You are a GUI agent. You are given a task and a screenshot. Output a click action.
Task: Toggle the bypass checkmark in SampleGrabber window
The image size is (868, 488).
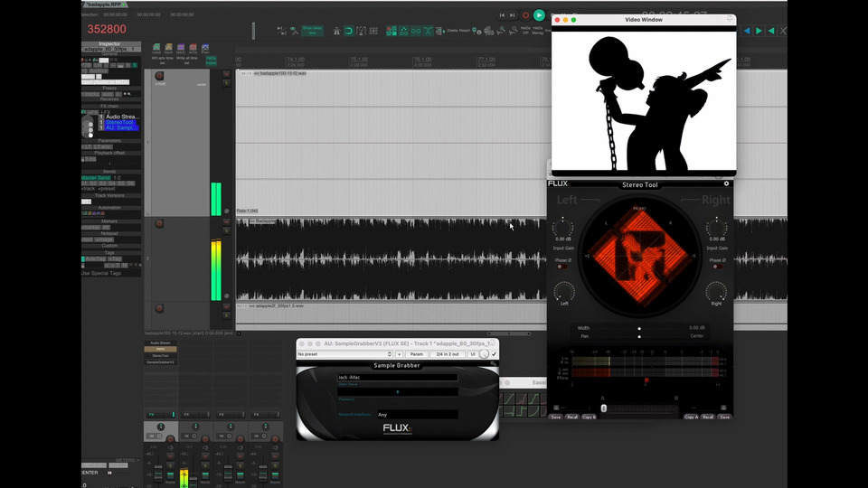click(494, 354)
